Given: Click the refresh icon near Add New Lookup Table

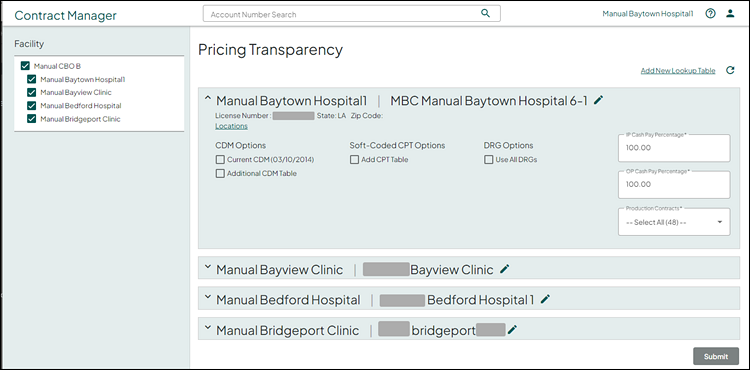Looking at the screenshot, I should pyautogui.click(x=730, y=70).
